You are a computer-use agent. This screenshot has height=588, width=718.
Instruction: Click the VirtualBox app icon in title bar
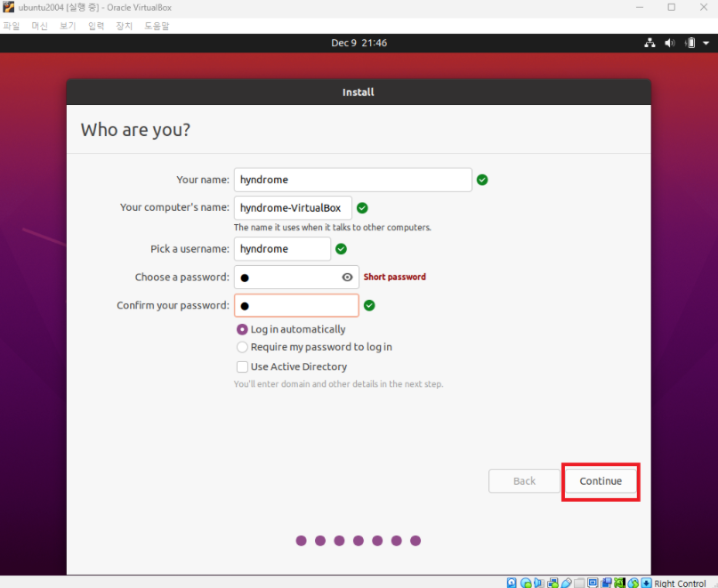pos(8,7)
